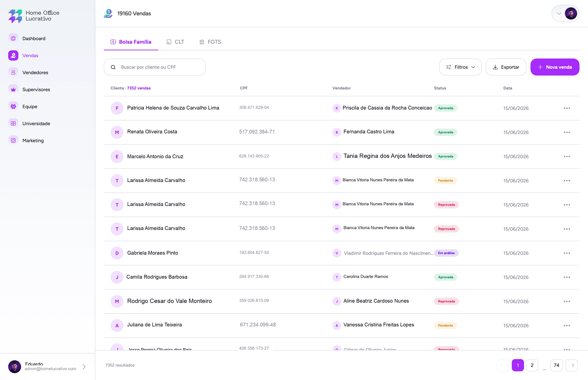Screen dimensions: 588x380
Task: Click vendedor Carolina Duarte Ramos
Action: 365,277
